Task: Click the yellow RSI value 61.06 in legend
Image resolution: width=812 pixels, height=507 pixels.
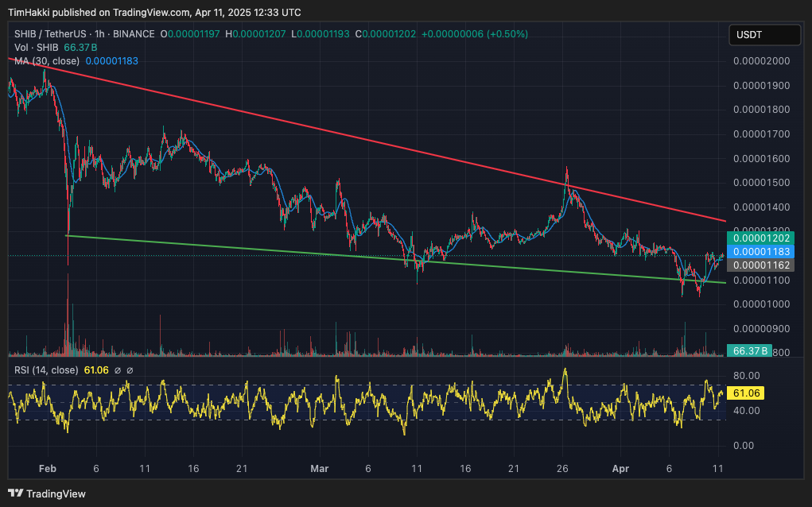Action: pyautogui.click(x=96, y=370)
